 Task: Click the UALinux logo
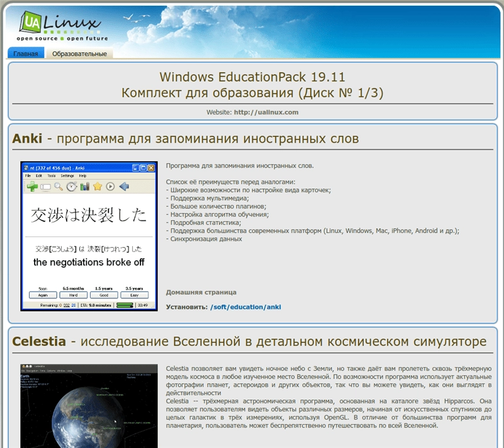pos(62,26)
